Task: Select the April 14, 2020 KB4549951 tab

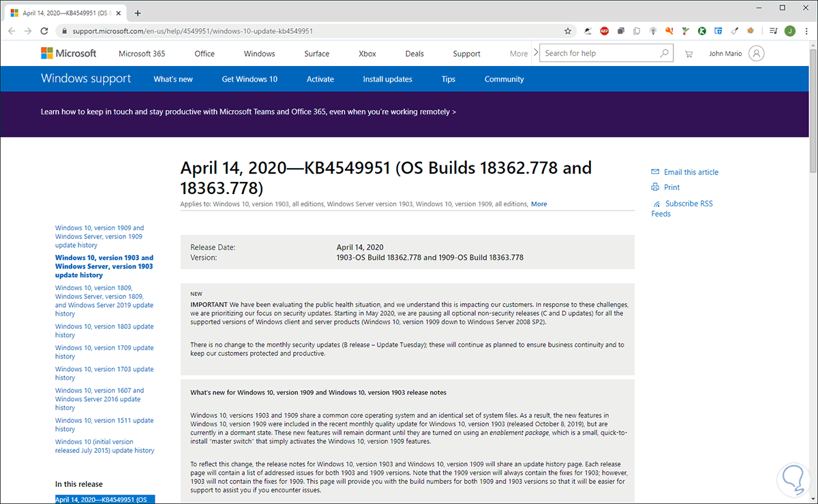Action: pyautogui.click(x=65, y=13)
